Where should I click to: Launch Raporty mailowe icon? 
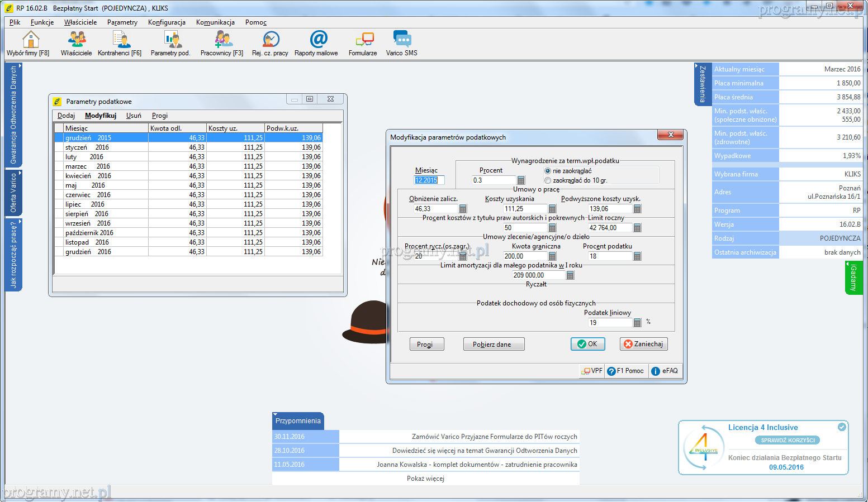coord(318,40)
